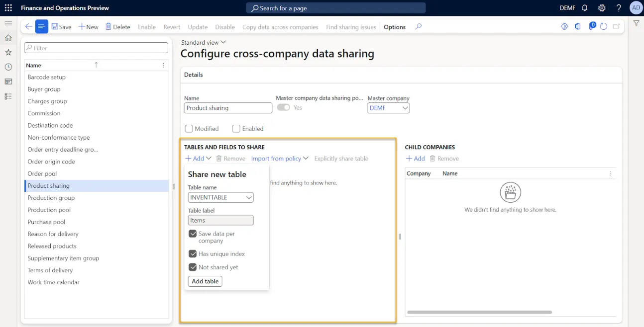Expand the left navigation pane hamburger
This screenshot has height=327, width=644.
tap(8, 23)
